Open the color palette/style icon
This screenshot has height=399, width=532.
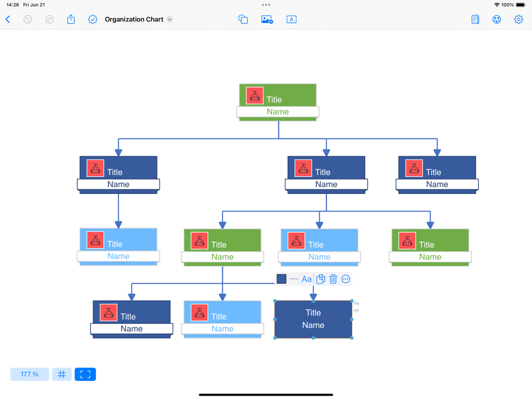pyautogui.click(x=497, y=20)
